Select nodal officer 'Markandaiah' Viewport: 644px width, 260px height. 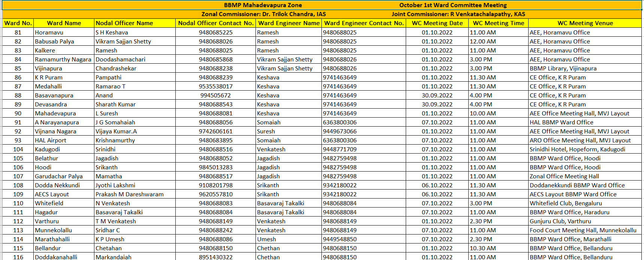(135, 257)
